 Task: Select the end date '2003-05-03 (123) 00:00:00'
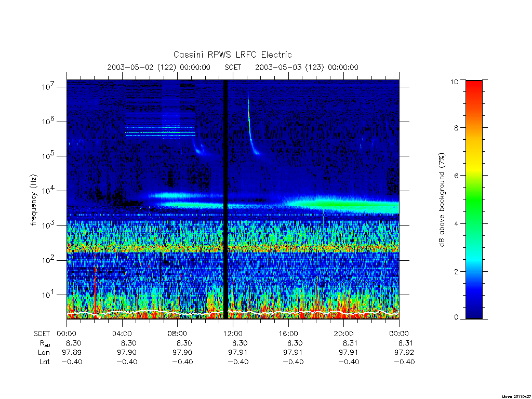click(307, 67)
